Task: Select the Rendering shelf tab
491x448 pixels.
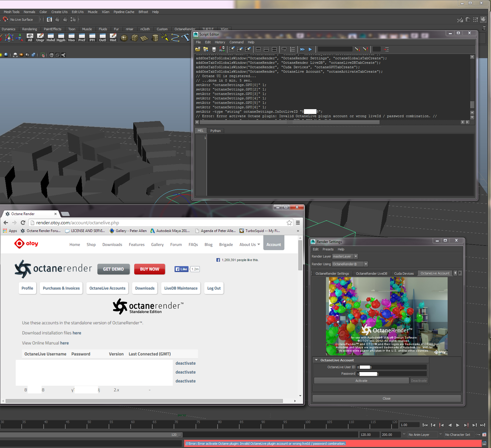Action: click(30, 29)
